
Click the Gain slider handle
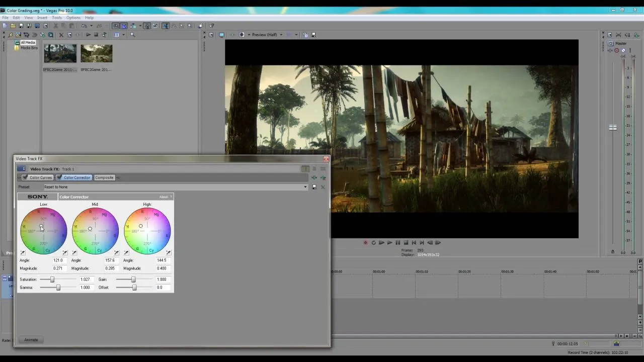[x=133, y=280]
